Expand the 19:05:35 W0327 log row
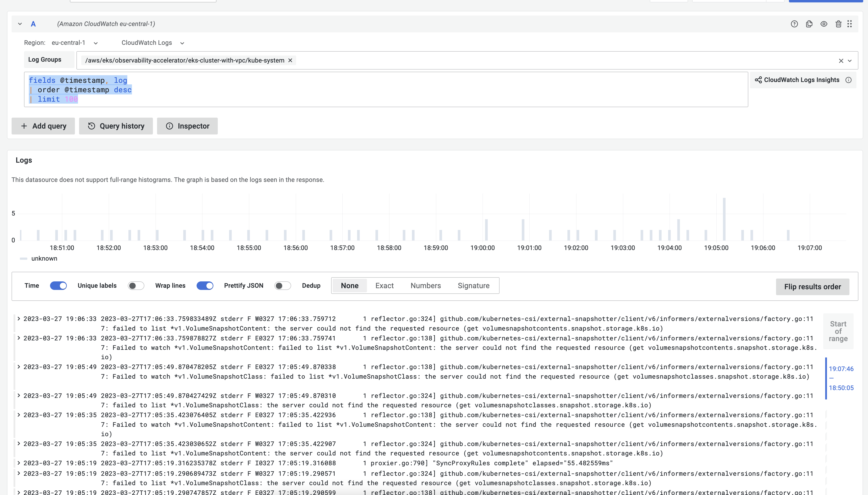Viewport: 868px width, 495px height. (x=19, y=444)
